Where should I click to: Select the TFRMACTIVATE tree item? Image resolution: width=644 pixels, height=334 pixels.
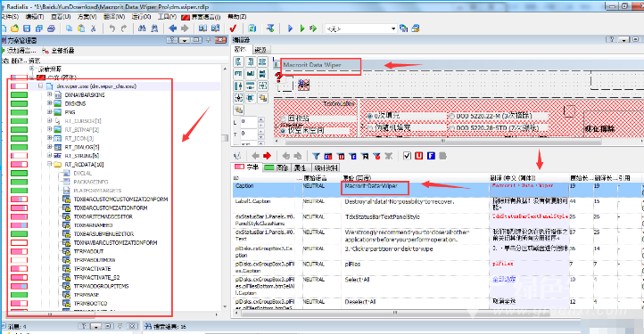[x=92, y=269]
